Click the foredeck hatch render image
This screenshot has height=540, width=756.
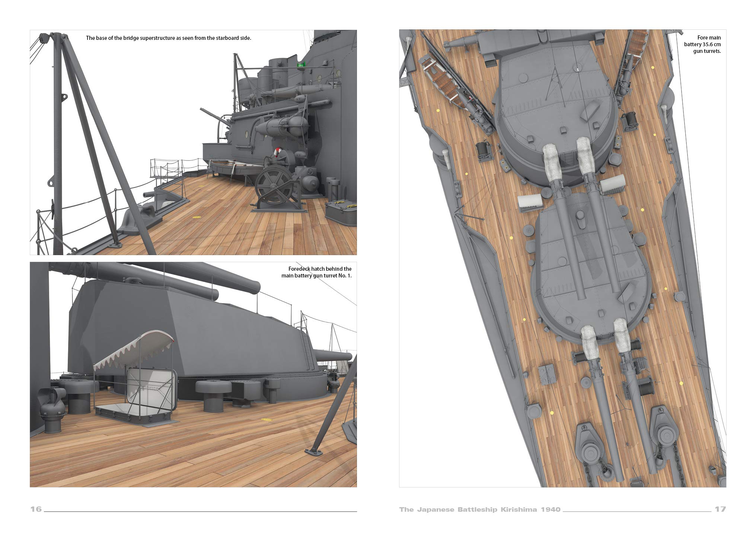click(x=193, y=374)
